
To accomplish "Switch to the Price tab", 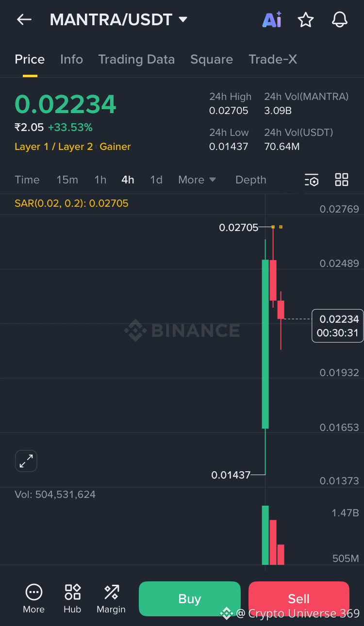I will [x=30, y=59].
